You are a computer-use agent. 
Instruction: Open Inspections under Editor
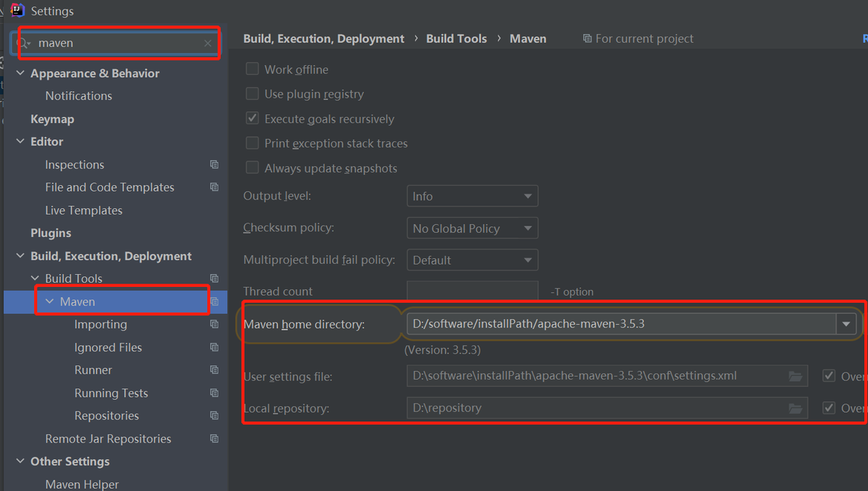click(x=75, y=165)
